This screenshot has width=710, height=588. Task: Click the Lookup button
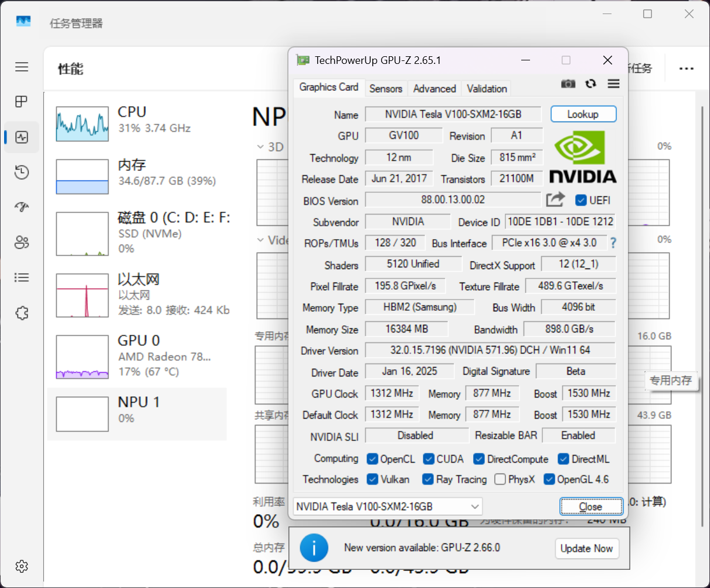click(x=583, y=114)
